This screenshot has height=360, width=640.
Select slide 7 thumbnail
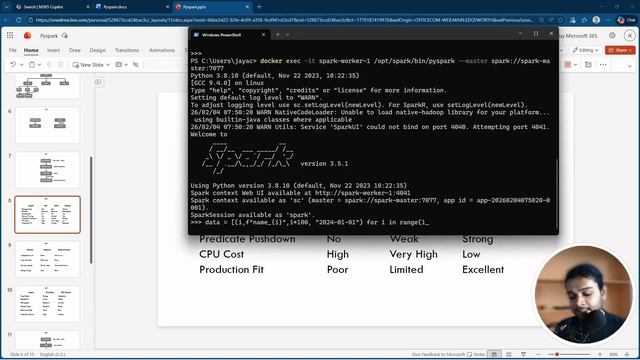coord(47,170)
